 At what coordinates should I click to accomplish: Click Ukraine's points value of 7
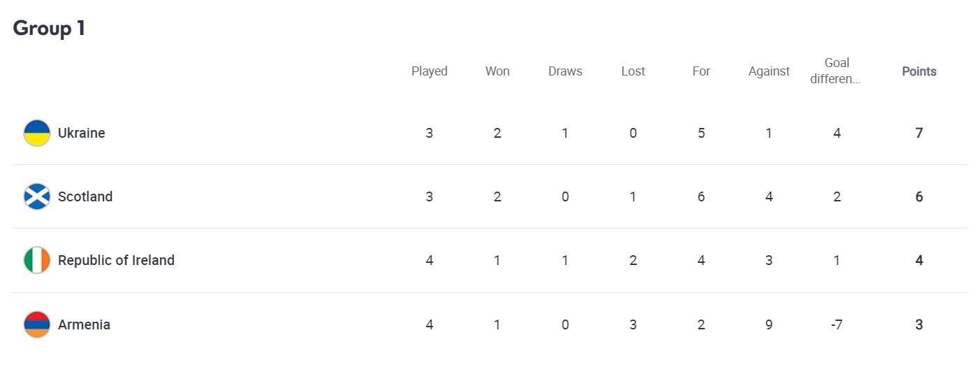[x=919, y=133]
